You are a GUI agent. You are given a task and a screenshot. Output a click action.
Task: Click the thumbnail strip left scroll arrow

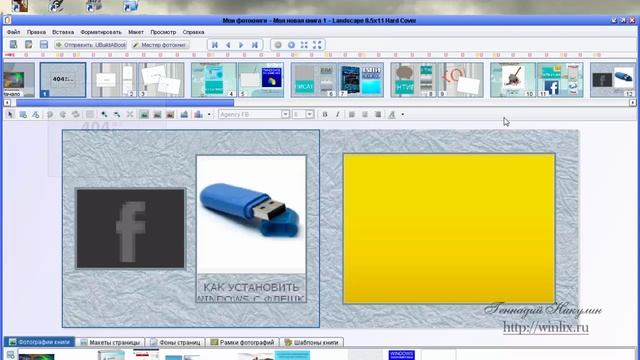7,103
